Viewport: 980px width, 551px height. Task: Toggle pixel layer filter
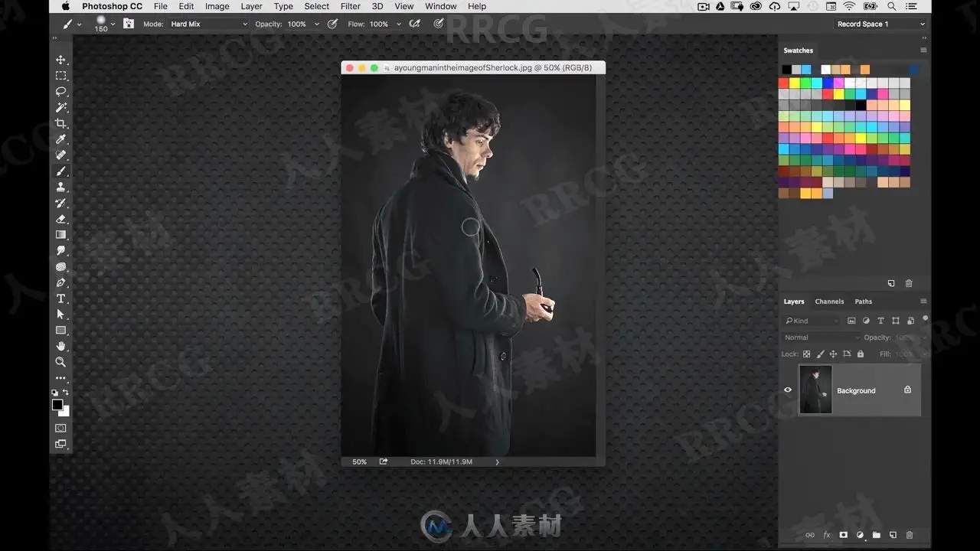[851, 321]
